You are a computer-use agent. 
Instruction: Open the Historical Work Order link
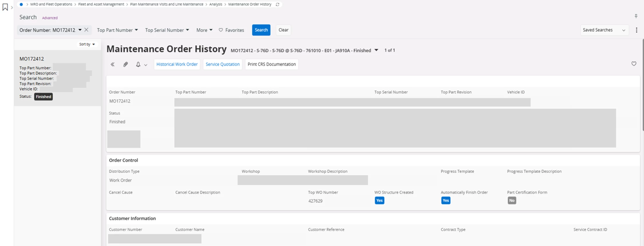point(177,64)
